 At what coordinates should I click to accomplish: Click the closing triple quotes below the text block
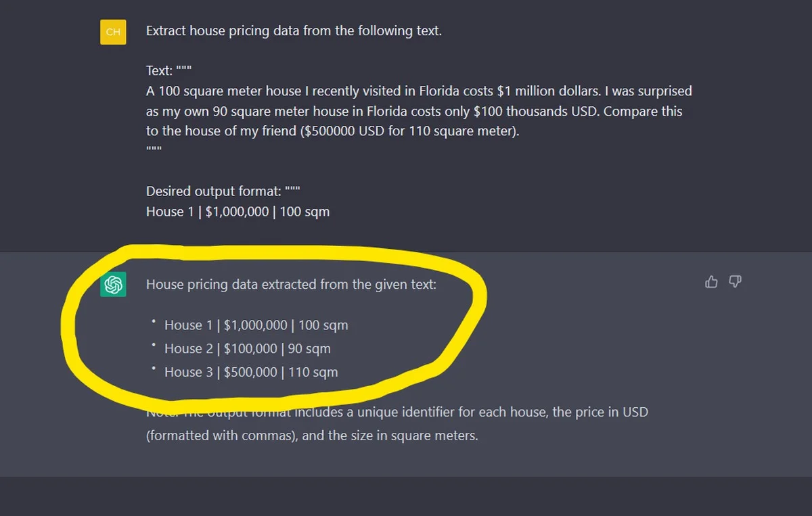154,149
